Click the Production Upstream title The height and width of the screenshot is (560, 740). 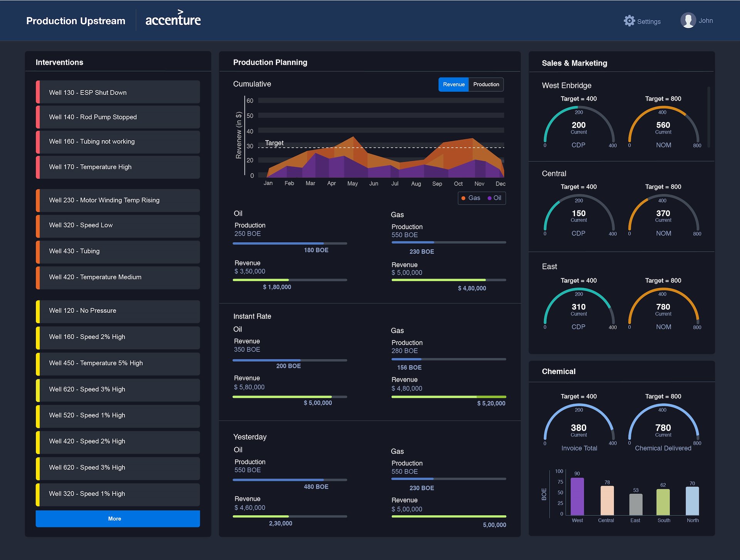pos(76,21)
